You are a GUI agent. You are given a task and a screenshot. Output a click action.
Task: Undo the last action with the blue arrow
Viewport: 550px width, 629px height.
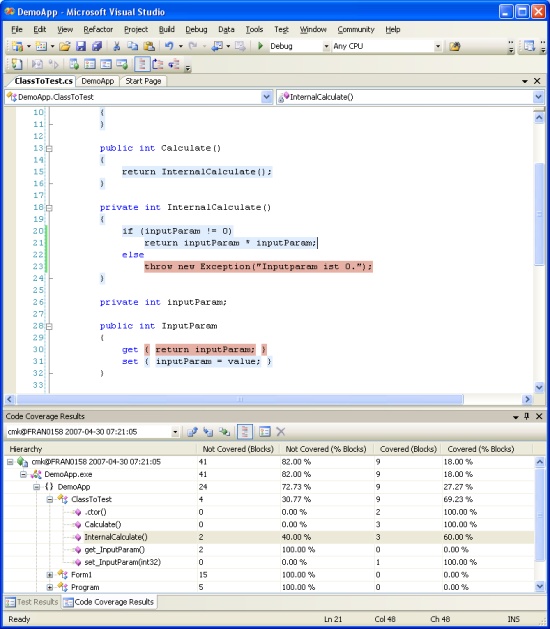[169, 47]
